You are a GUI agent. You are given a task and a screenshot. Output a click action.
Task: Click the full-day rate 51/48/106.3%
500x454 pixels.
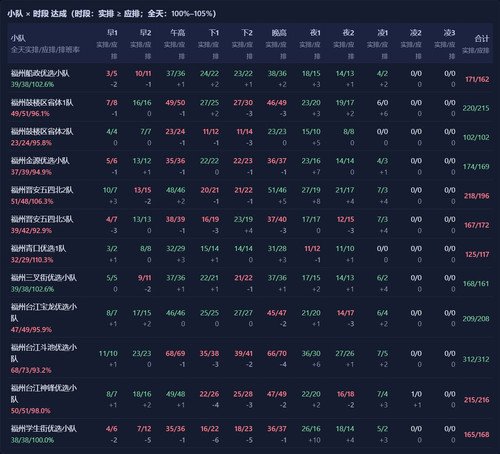32,201
